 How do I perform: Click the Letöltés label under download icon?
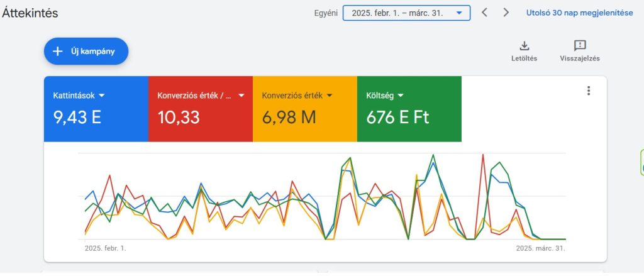click(x=524, y=58)
